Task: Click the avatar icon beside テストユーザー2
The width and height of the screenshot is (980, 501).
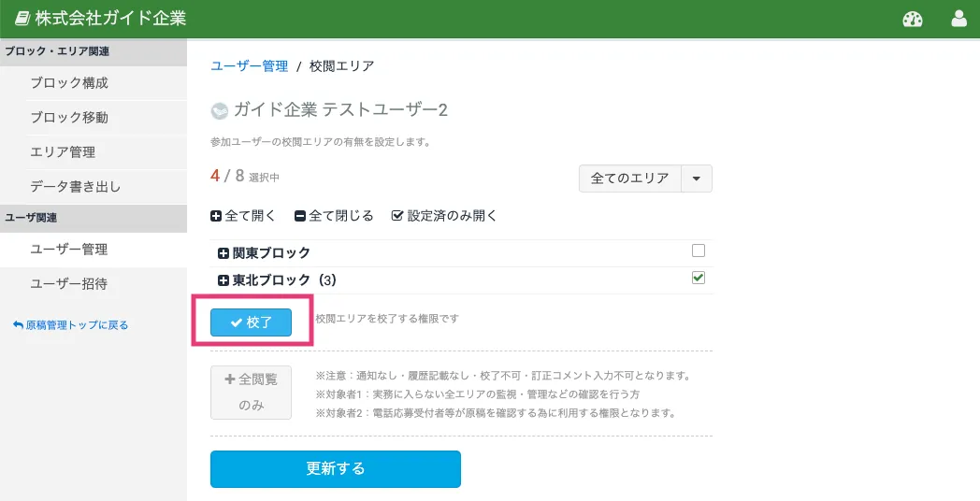Action: point(220,111)
